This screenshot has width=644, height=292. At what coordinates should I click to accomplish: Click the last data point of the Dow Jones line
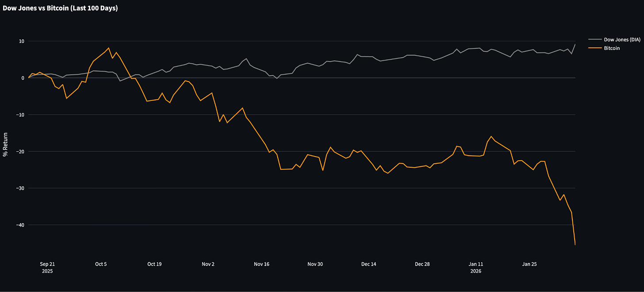click(x=575, y=44)
